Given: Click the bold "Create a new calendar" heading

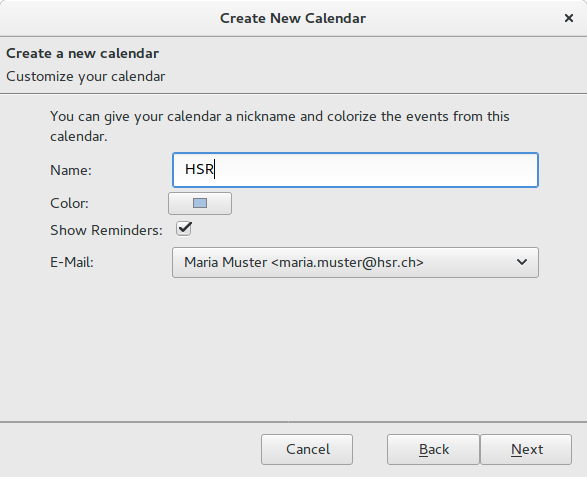Looking at the screenshot, I should 82,54.
